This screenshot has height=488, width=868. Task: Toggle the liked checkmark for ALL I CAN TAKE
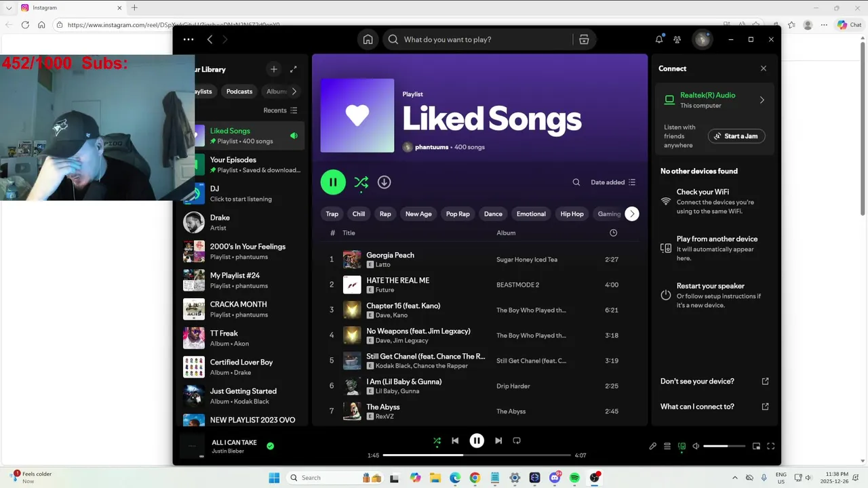[x=271, y=446]
